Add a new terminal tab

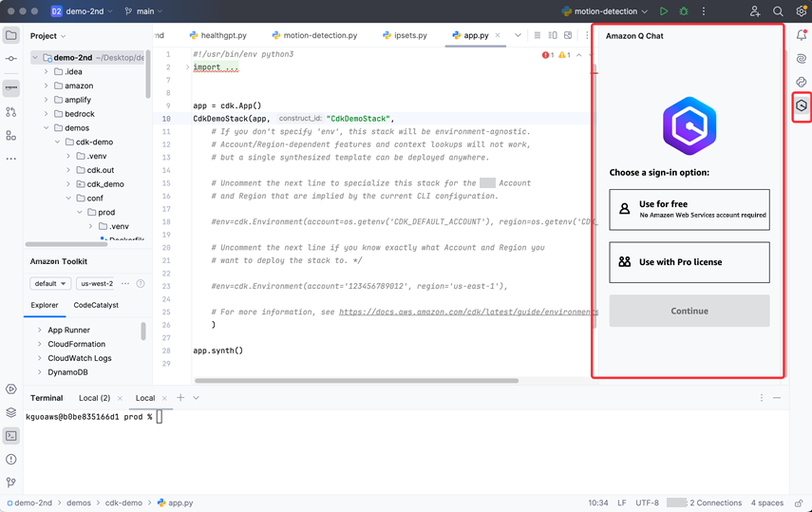(x=180, y=397)
